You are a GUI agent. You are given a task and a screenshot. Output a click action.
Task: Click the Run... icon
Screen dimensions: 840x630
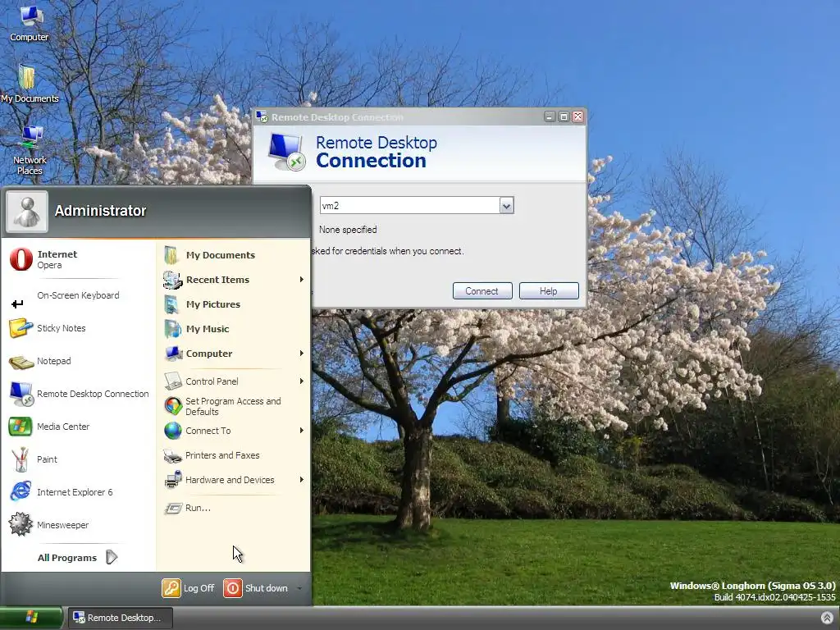[173, 508]
